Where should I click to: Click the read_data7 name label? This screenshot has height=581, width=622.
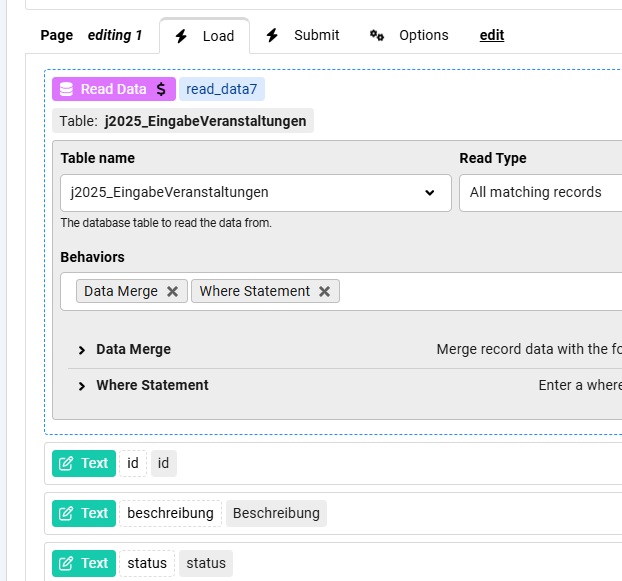pos(222,89)
